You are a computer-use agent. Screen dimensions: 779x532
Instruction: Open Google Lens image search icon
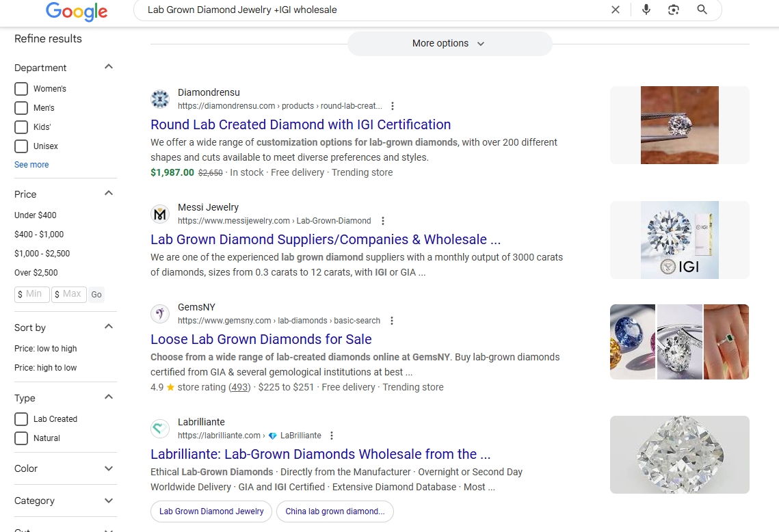673,10
